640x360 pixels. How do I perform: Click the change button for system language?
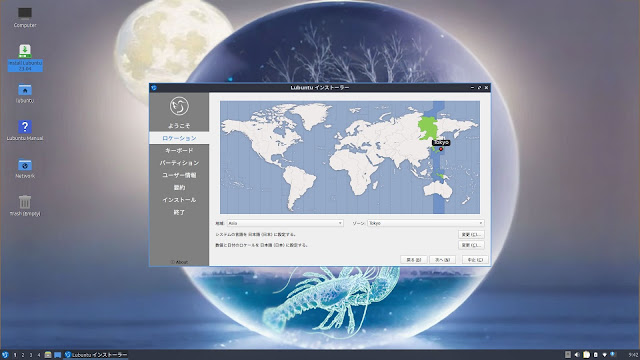(x=471, y=235)
